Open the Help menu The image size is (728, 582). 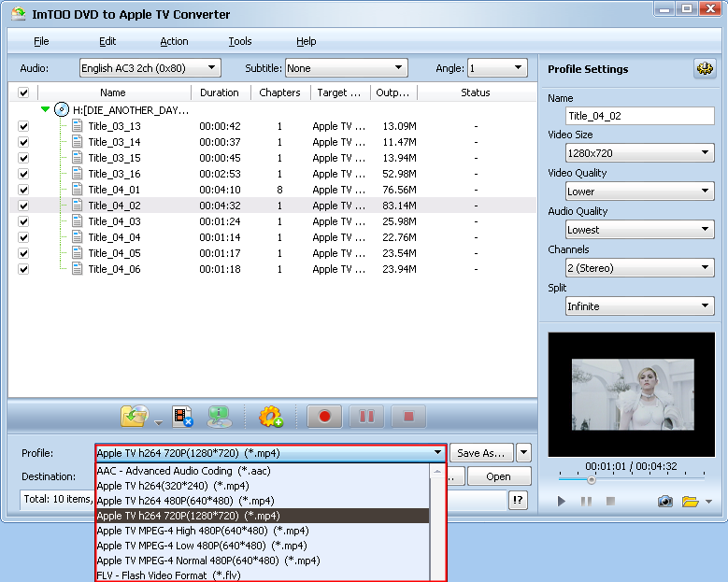[307, 41]
